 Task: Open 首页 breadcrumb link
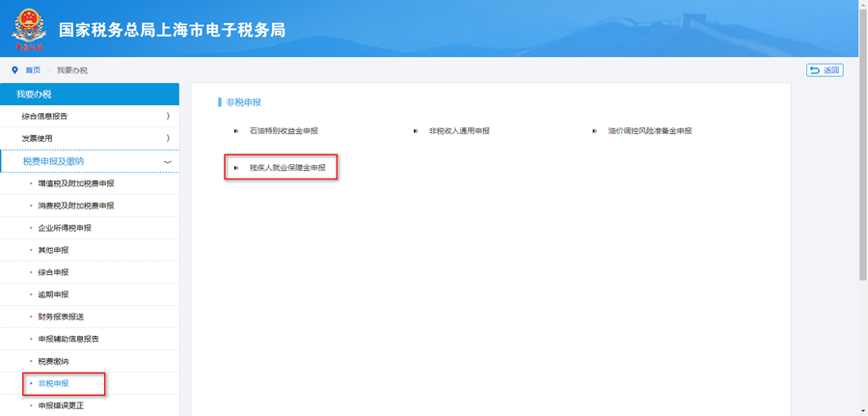click(33, 70)
